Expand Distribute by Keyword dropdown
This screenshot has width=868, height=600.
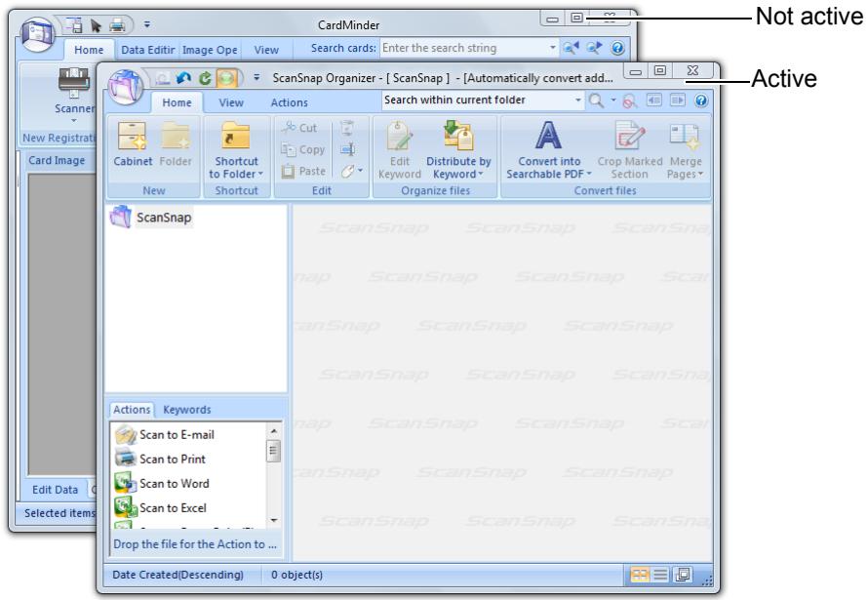coord(481,175)
